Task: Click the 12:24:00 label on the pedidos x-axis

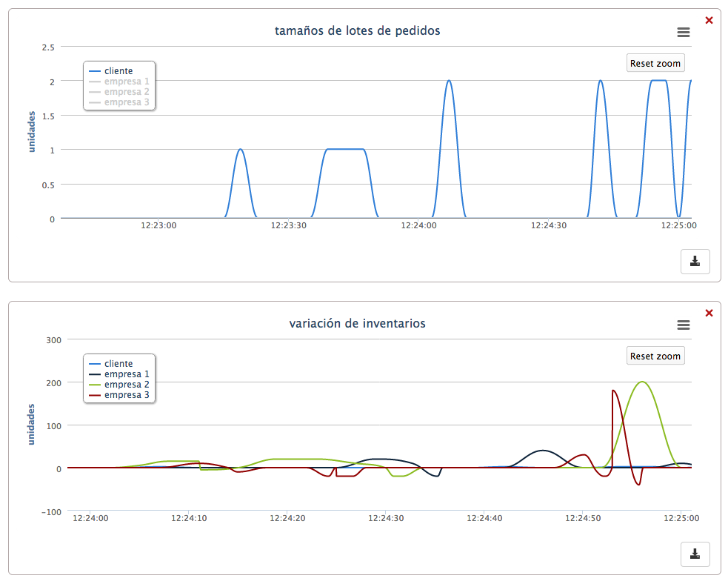Action: (x=419, y=226)
